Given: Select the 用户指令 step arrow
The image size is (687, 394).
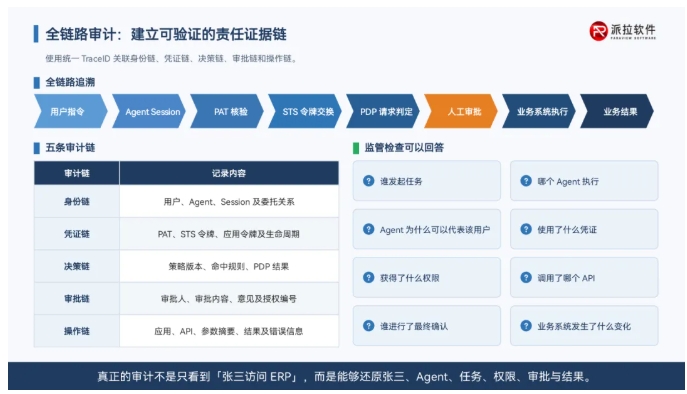Looking at the screenshot, I should (x=71, y=111).
